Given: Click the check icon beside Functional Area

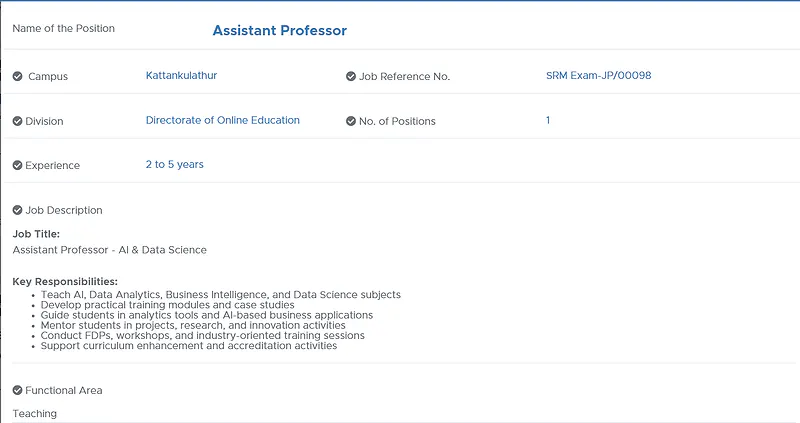Looking at the screenshot, I should click(x=17, y=390).
